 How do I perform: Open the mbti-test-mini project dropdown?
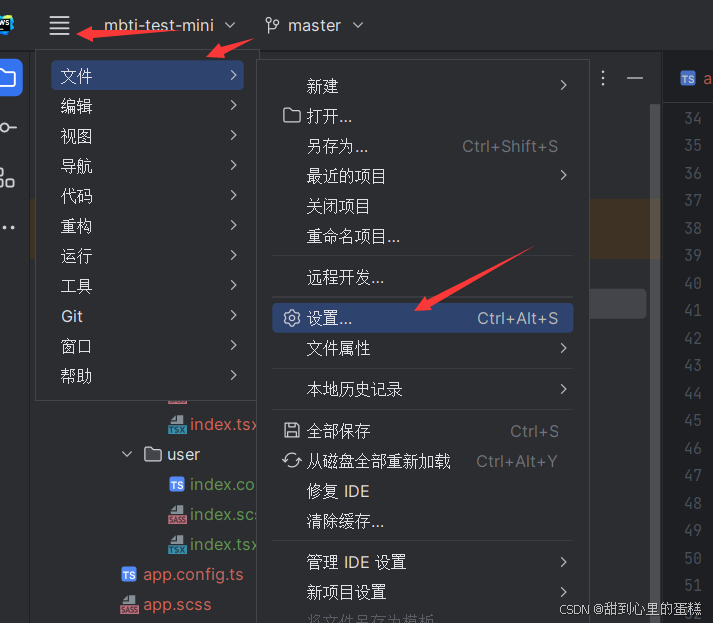[x=169, y=25]
